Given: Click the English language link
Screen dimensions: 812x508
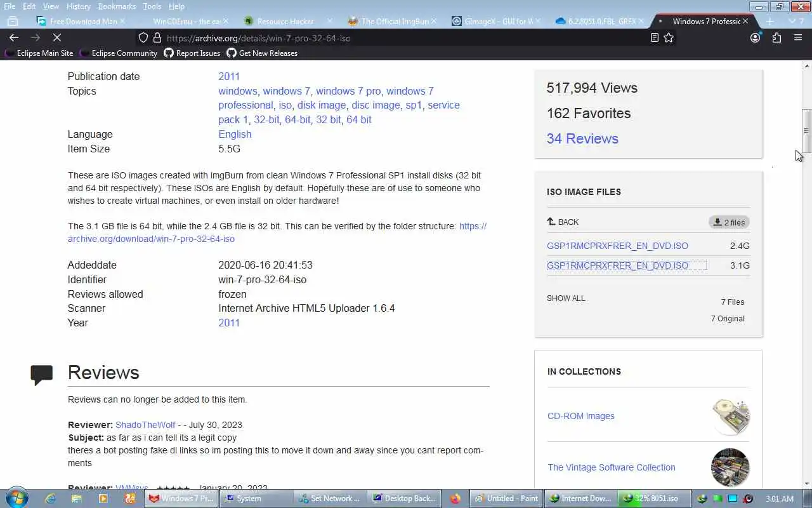Looking at the screenshot, I should [235, 134].
